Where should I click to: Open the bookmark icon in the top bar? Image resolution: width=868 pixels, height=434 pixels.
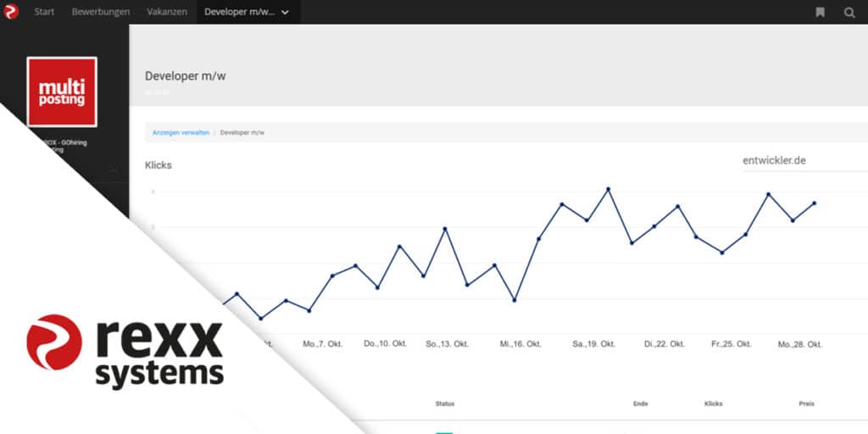coord(820,12)
